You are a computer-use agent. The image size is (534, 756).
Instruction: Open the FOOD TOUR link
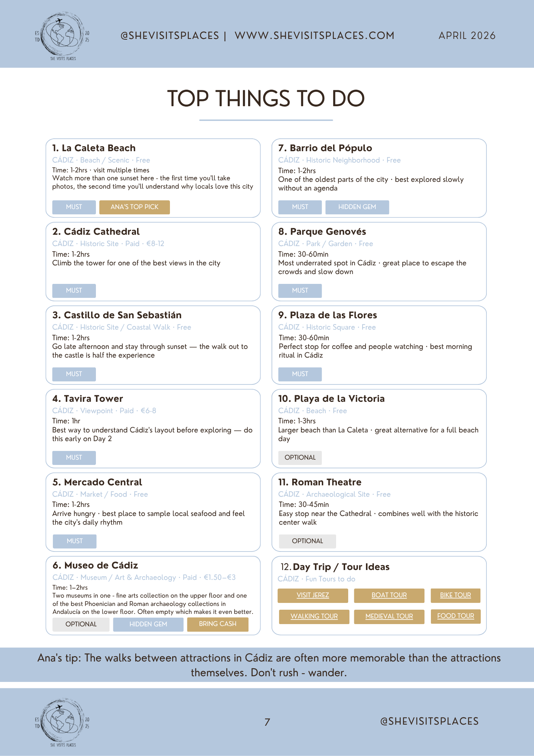(x=455, y=616)
